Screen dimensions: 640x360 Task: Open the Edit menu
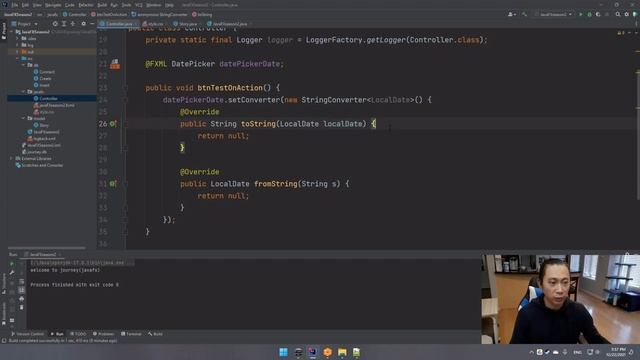tap(25, 5)
